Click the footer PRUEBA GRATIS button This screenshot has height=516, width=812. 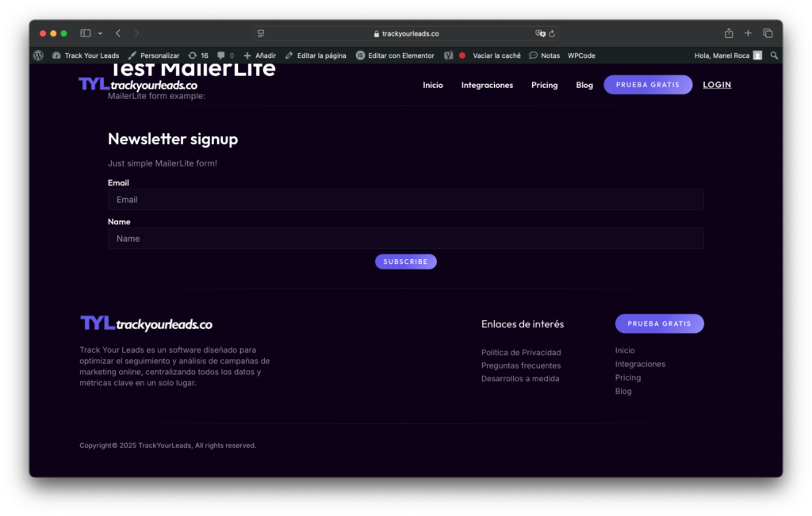pos(659,323)
